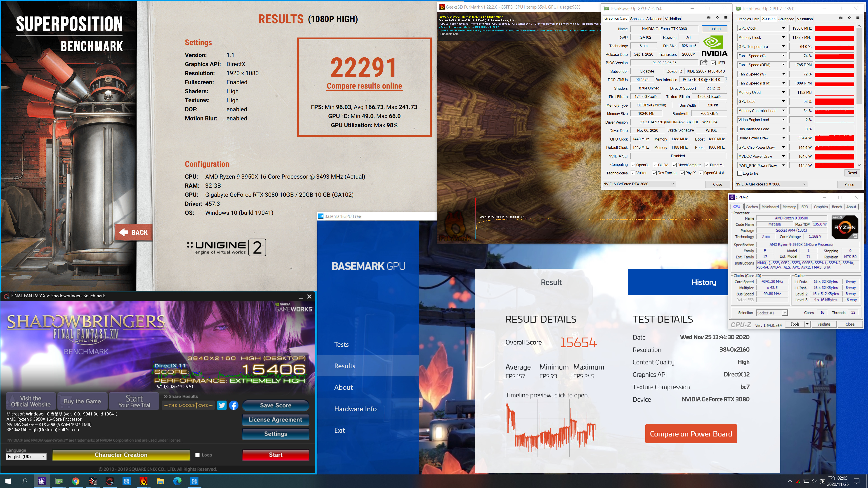Toggle the OpenCL checkbox in GPU-Z
Viewport: 868px width, 488px height.
[x=633, y=165]
